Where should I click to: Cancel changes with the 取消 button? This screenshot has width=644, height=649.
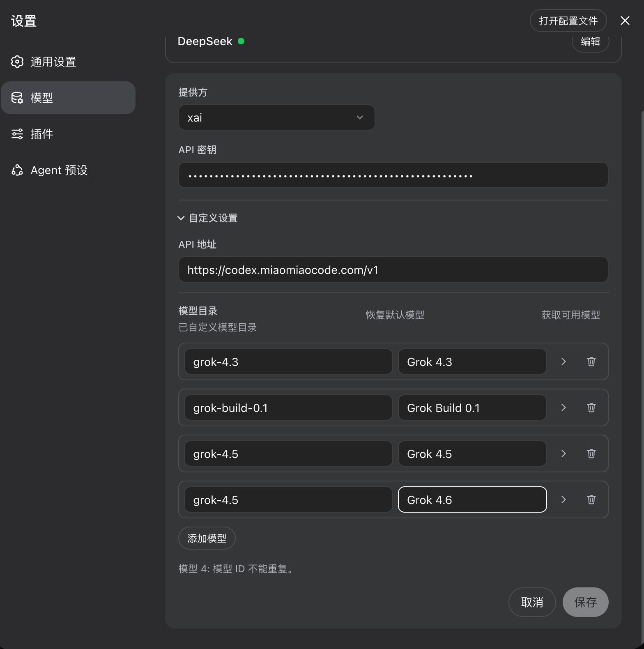[532, 602]
